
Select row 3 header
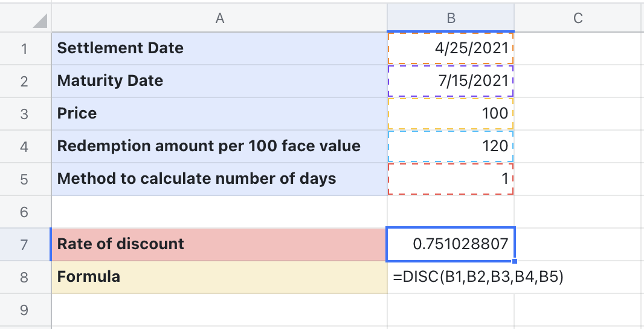coord(25,114)
